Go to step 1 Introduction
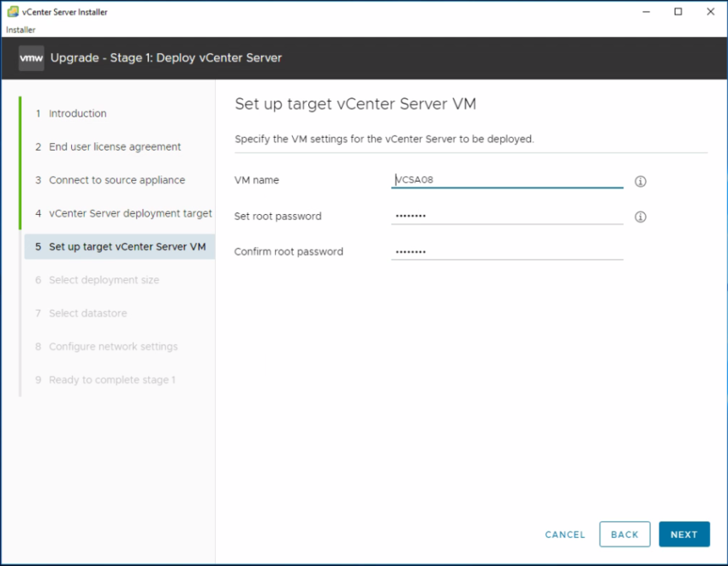 point(77,114)
